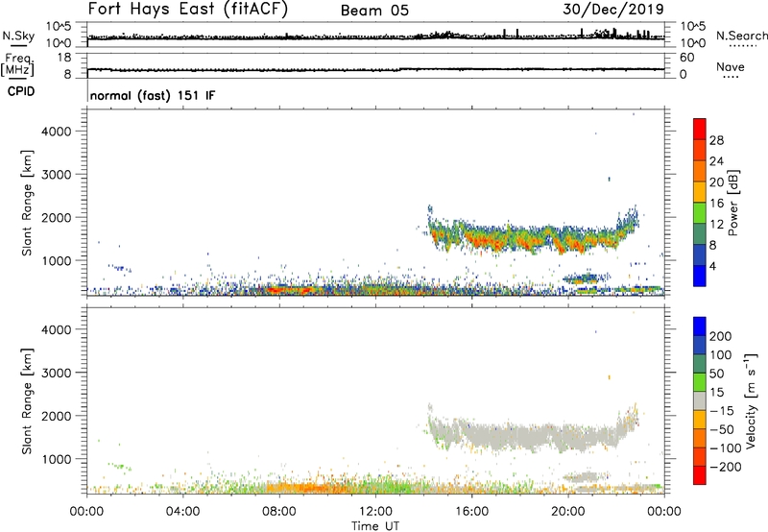Image resolution: width=768 pixels, height=532 pixels.
Task: Click the '04:00' time tick label
Action: 182,512
